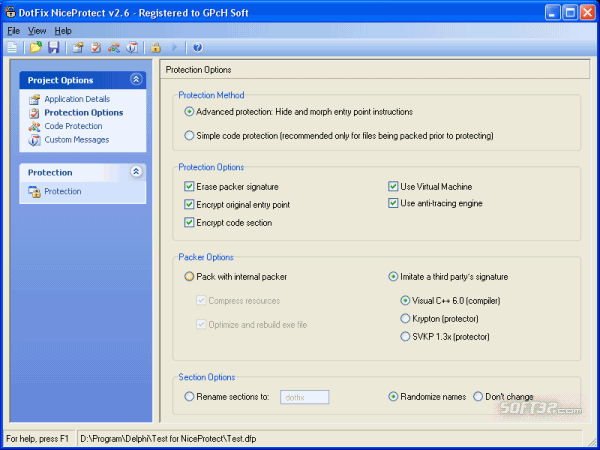This screenshot has height=450, width=600.
Task: Click the Code Protection toolbar icon
Action: click(x=114, y=47)
